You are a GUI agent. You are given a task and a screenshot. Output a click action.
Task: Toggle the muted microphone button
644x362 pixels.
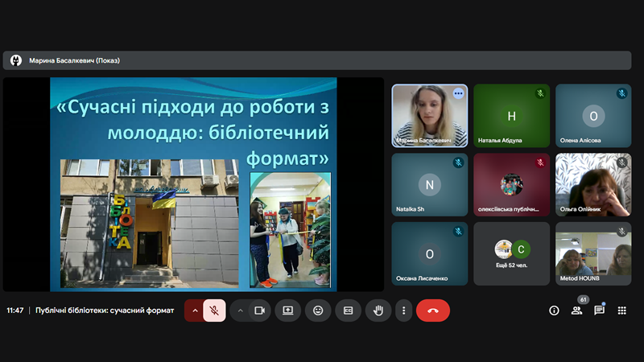pos(214,311)
